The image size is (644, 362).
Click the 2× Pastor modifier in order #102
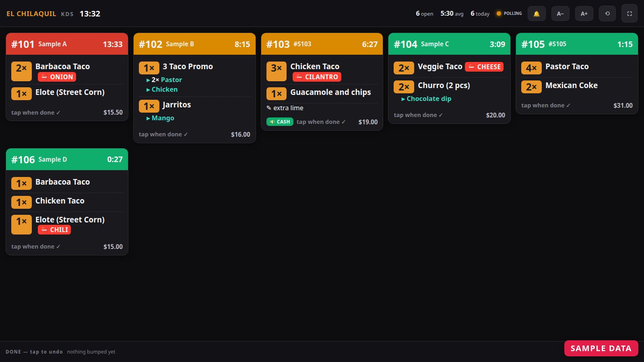click(164, 80)
